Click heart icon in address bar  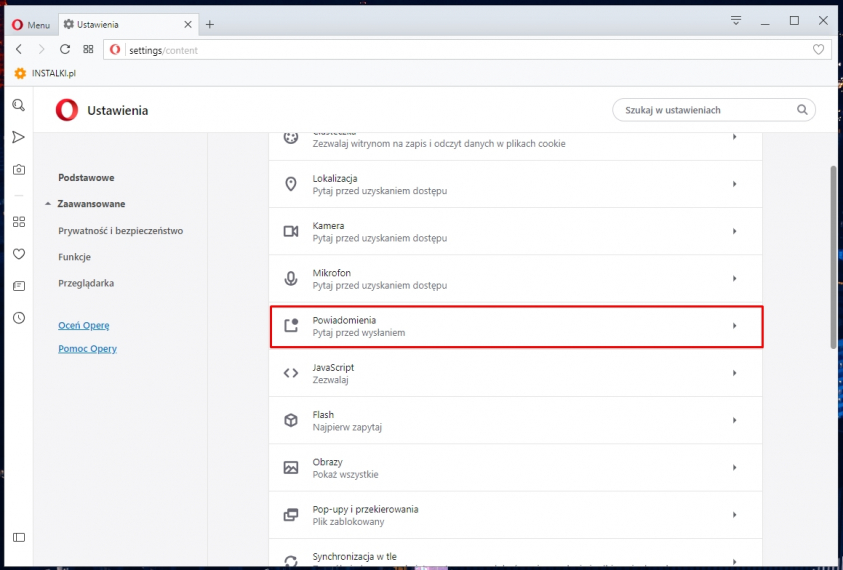coord(818,49)
